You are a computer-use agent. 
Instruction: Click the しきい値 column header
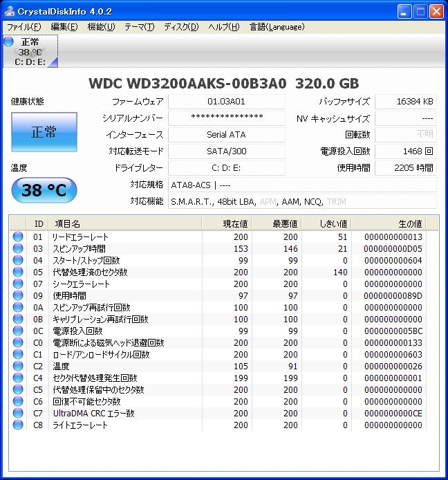(x=326, y=224)
